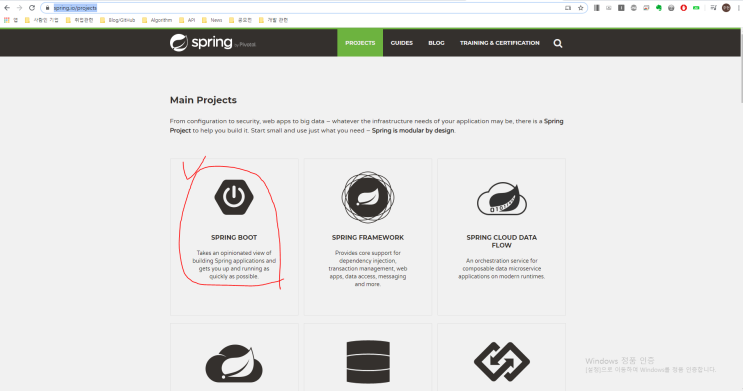Screen dimensions: 743x391
Task: Open the first Korean-named bookmark folder
Action: tap(42, 20)
